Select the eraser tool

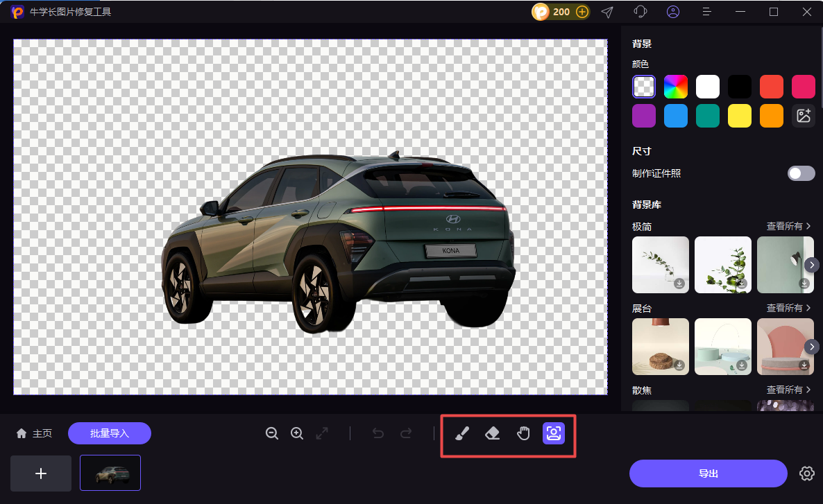492,433
